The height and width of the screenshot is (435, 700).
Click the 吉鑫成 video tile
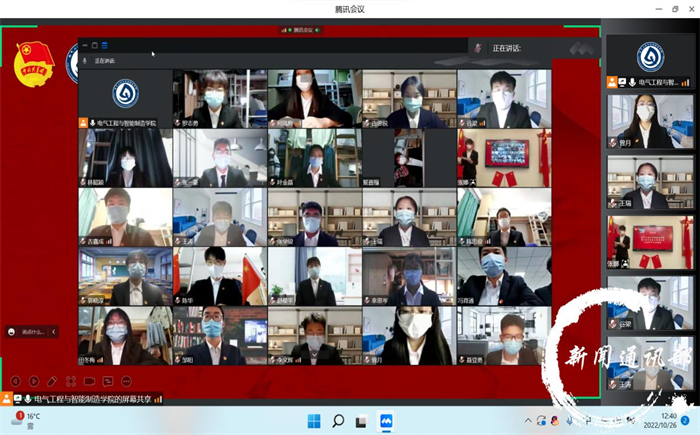tap(125, 217)
